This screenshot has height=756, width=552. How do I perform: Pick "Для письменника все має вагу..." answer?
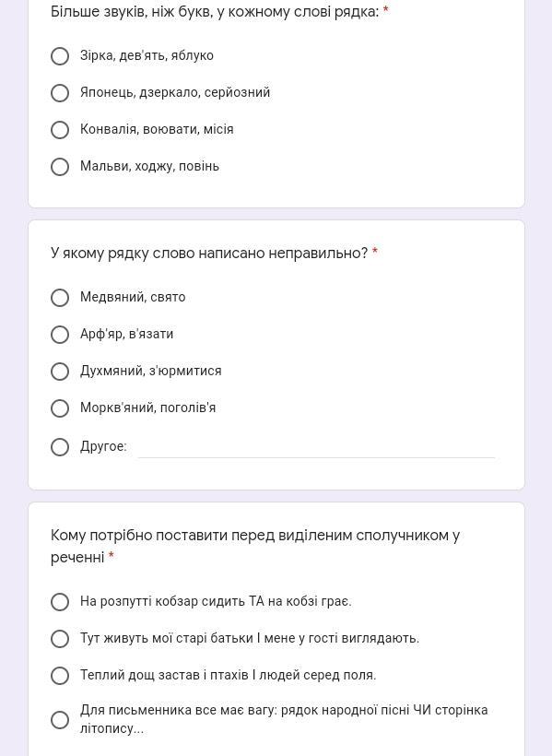[60, 719]
